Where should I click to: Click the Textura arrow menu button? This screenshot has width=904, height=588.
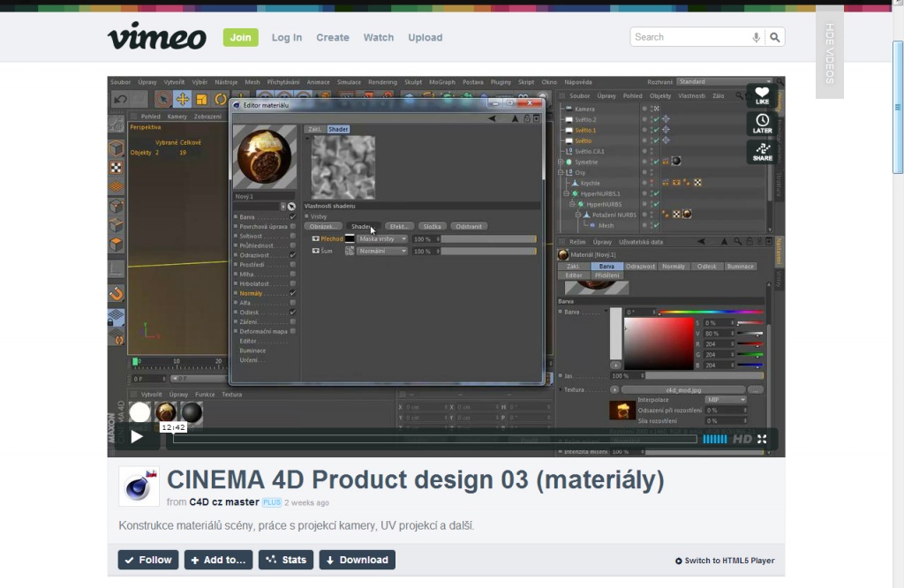tap(614, 390)
